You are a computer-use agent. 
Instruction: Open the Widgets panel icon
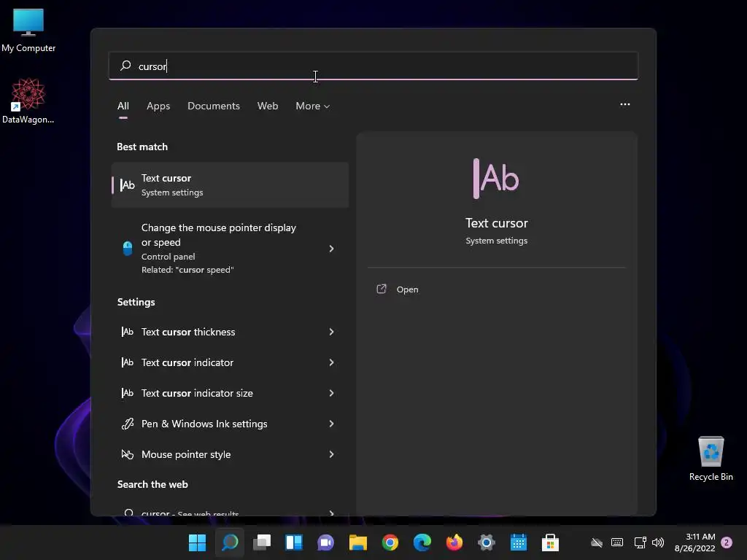pos(294,542)
